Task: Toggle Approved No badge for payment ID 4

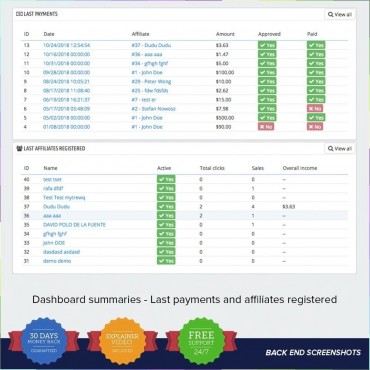Action: tap(266, 127)
